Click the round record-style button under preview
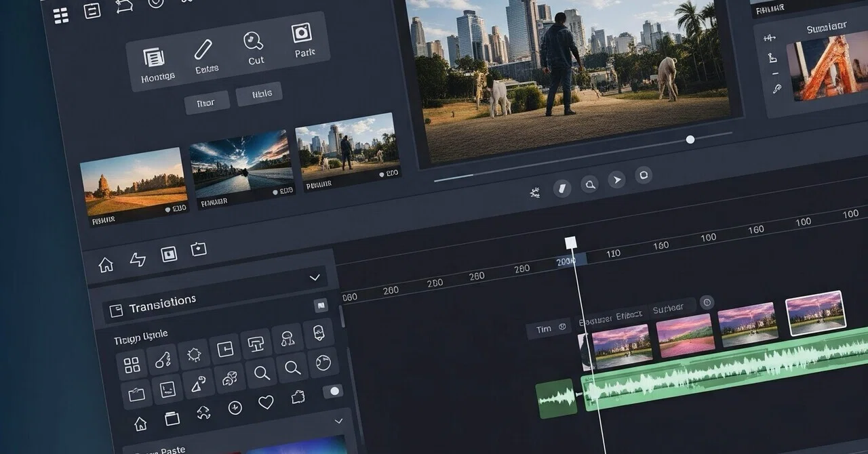868x454 pixels. pyautogui.click(x=643, y=175)
